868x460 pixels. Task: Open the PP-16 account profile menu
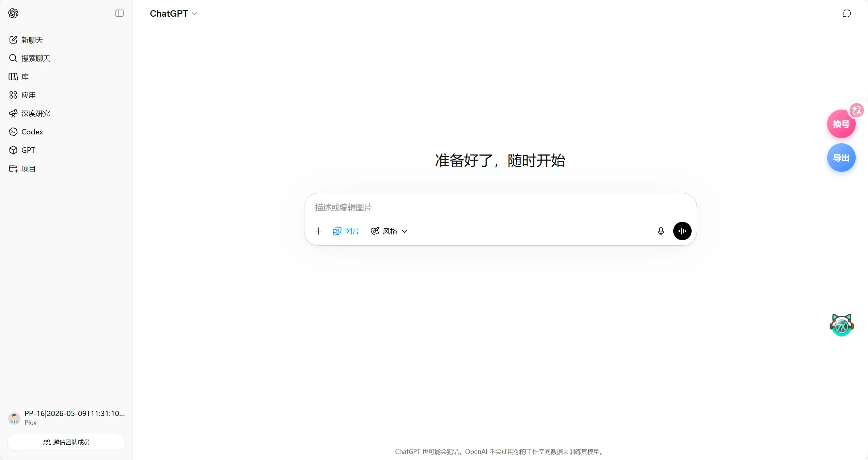66,418
